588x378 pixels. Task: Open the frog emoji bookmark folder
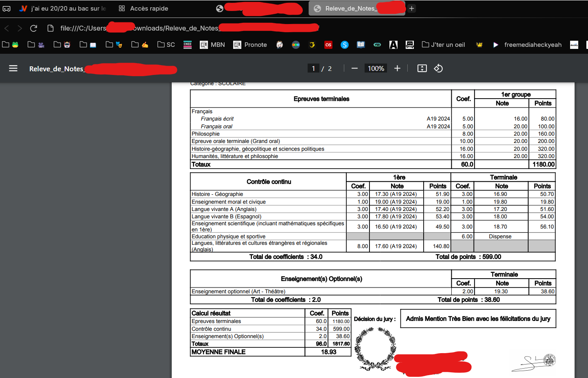(11, 45)
